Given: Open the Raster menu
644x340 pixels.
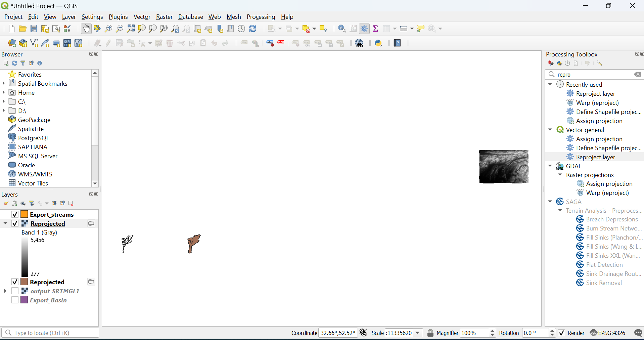Looking at the screenshot, I should click(164, 17).
